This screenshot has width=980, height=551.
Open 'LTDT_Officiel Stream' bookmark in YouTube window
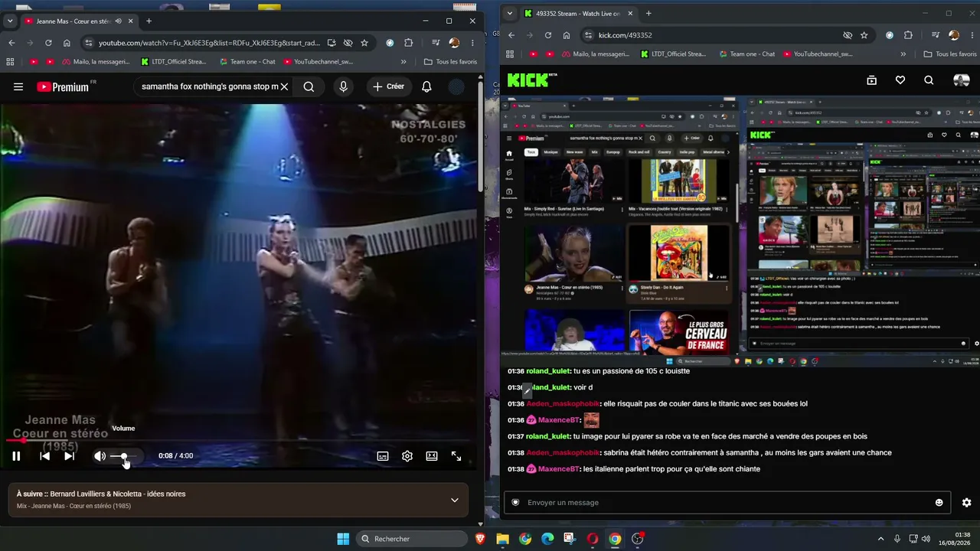pos(174,62)
